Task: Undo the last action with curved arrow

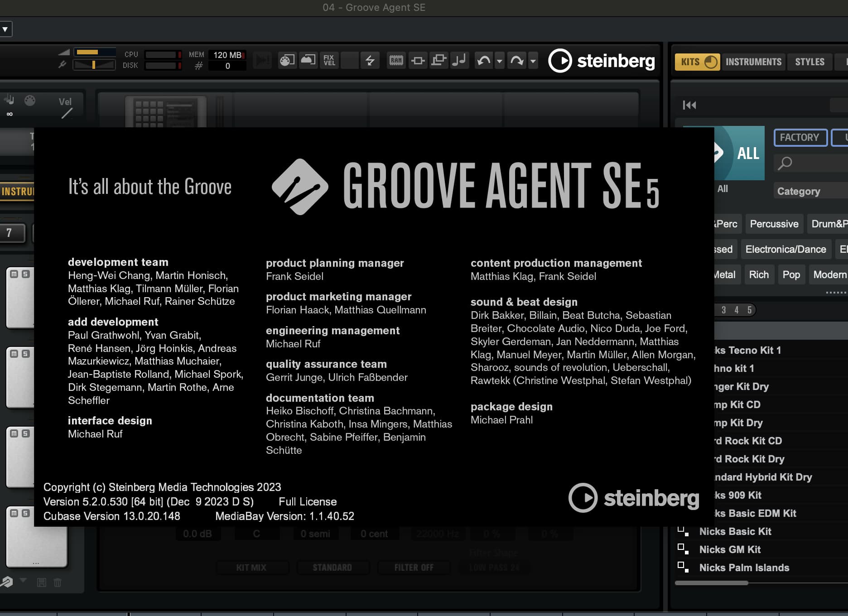Action: tap(484, 60)
